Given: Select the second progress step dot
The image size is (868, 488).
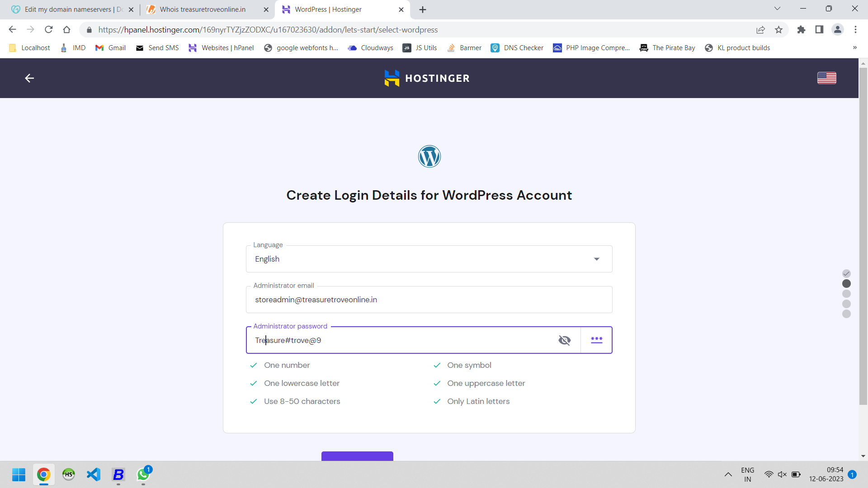Looking at the screenshot, I should tap(846, 284).
